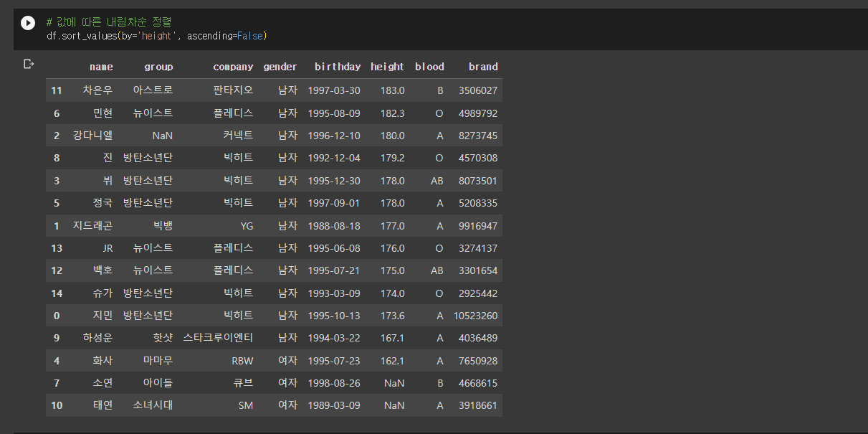Viewport: 868px width, 434px height.
Task: Click company cell 커넥트
Action: pyautogui.click(x=238, y=136)
